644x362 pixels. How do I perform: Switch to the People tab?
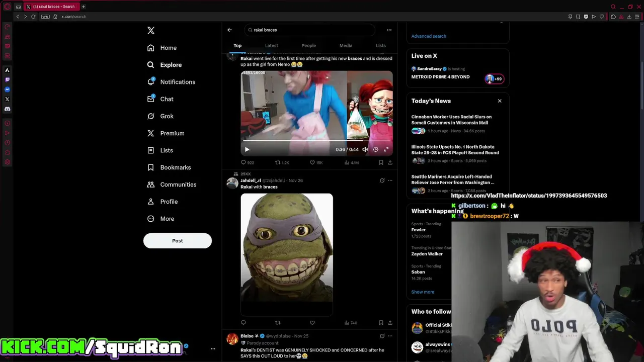point(309,46)
